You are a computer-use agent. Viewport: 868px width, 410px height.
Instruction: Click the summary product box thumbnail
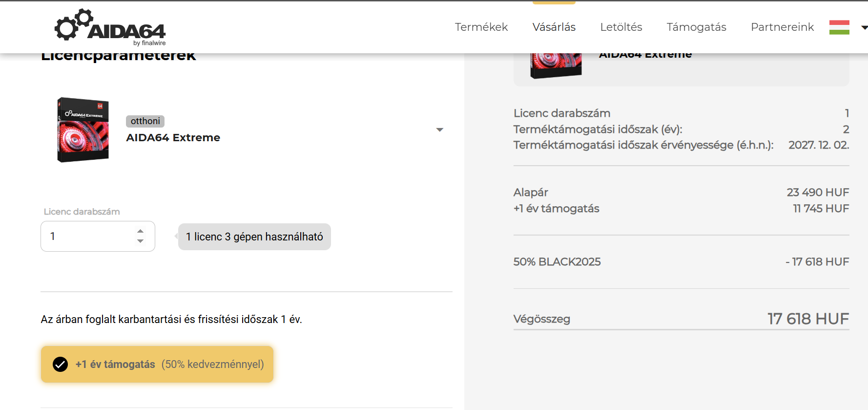(x=556, y=65)
